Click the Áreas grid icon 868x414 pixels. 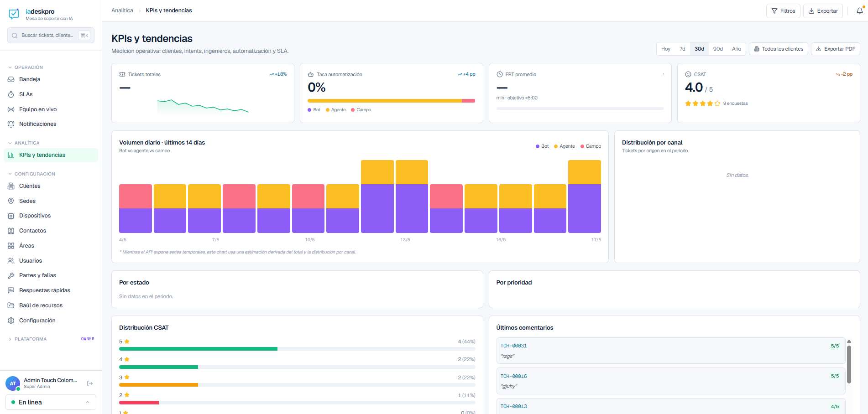click(x=11, y=246)
